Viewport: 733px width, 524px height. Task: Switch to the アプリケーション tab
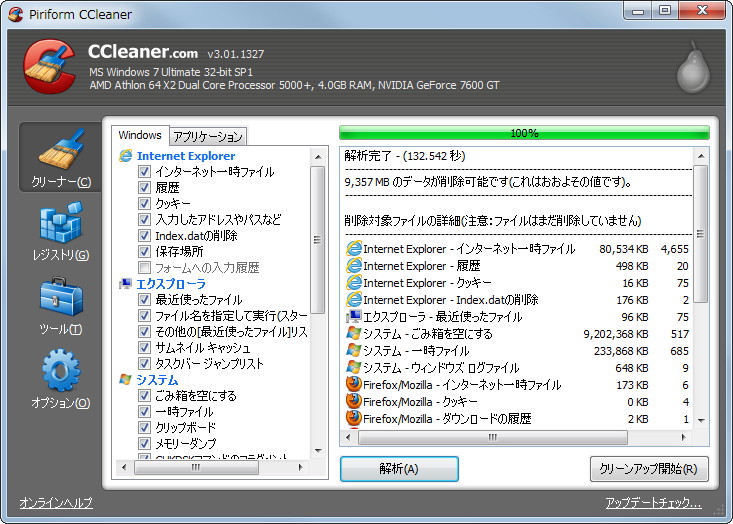pos(208,136)
